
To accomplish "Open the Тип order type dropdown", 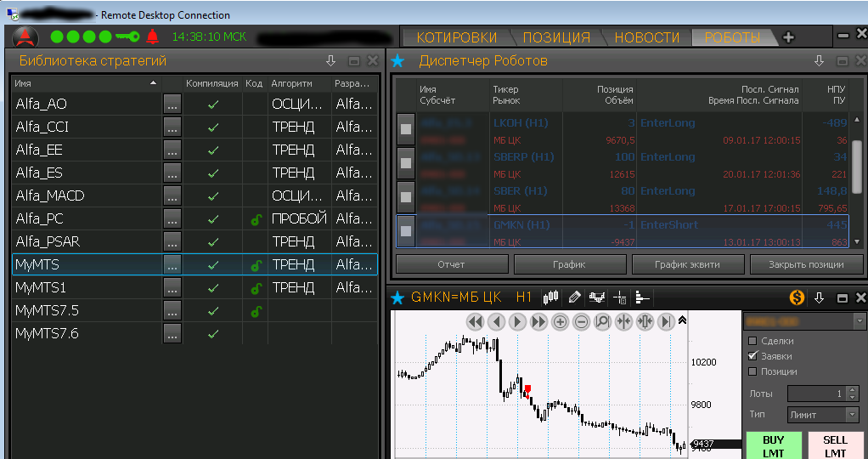I will 823,415.
